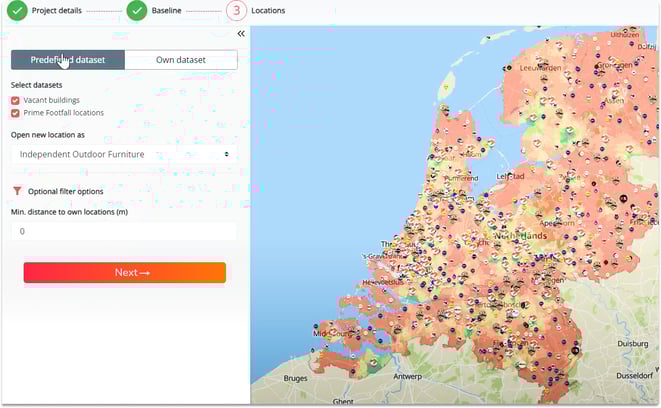Viewport: 661px width, 408px height.
Task: Go back to the Baseline step label
Action: 166,11
